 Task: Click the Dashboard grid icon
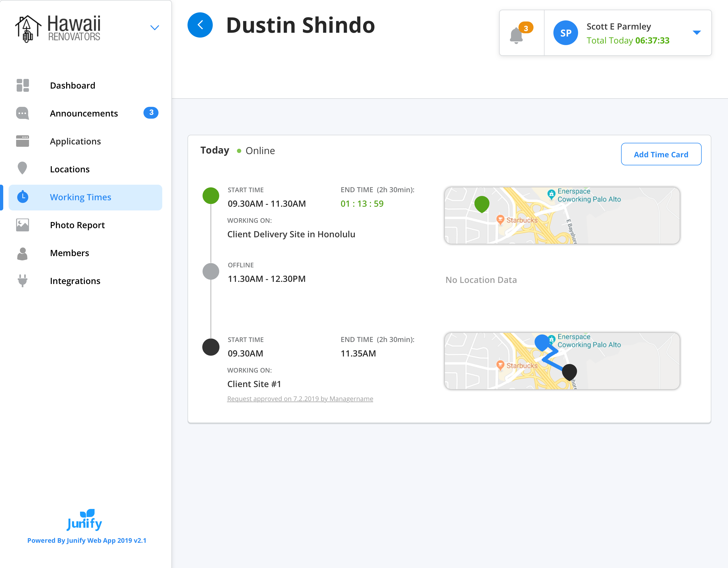tap(23, 85)
